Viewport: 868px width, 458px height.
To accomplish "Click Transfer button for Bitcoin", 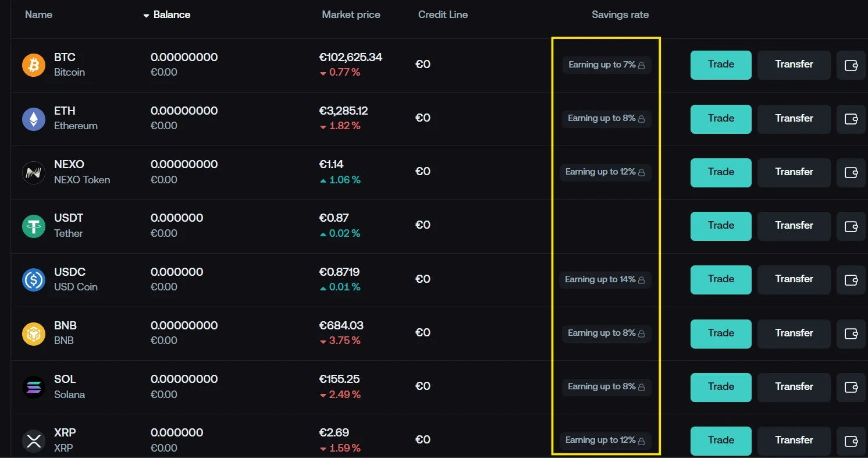I will tap(794, 65).
